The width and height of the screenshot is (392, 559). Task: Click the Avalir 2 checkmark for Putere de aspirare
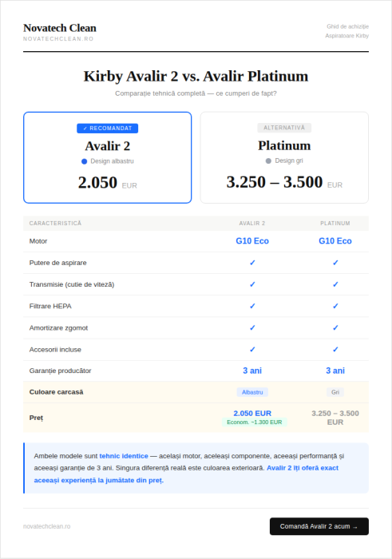point(252,263)
